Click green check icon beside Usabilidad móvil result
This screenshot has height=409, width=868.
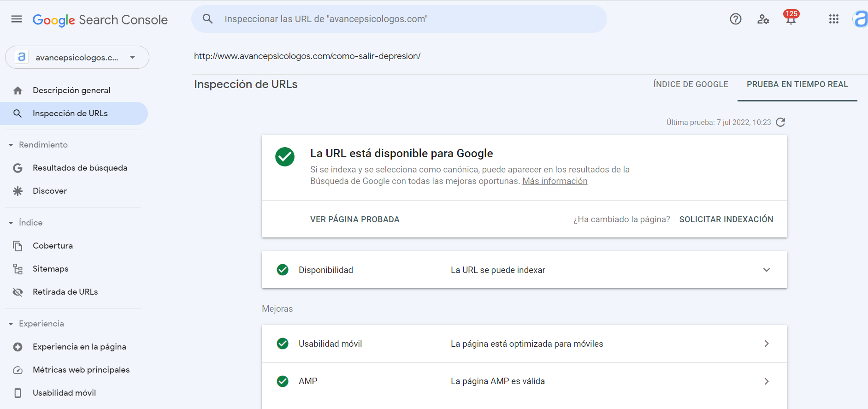[283, 344]
